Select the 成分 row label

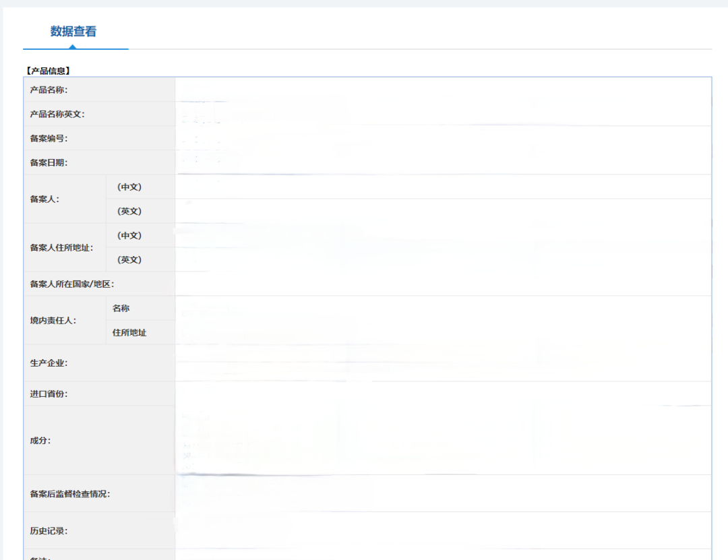click(40, 440)
